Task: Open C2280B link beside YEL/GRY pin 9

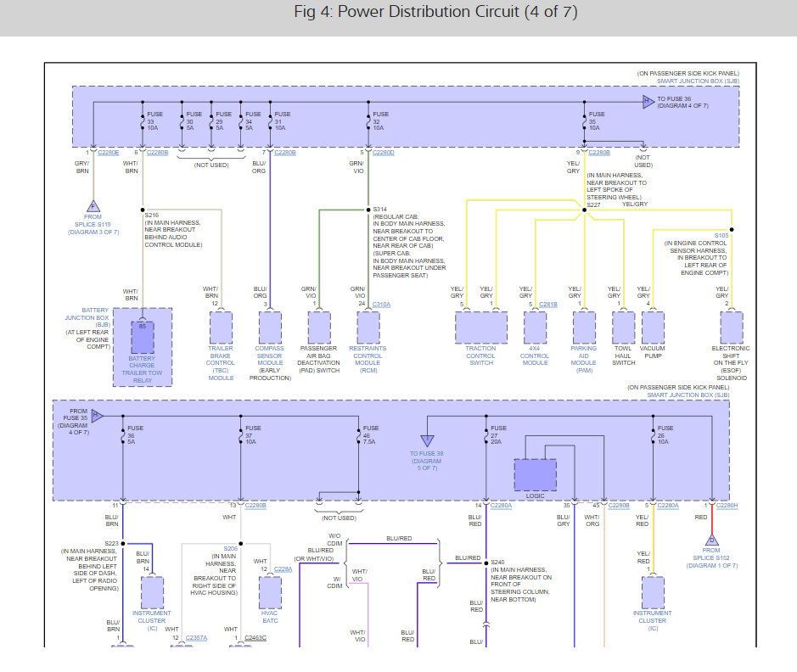Action: point(599,153)
